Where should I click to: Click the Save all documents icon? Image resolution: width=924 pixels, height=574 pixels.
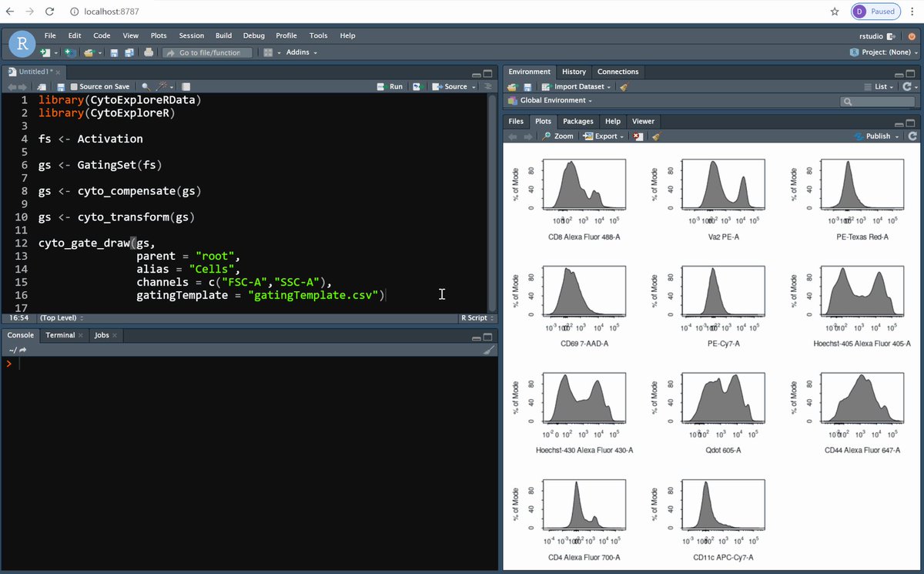coord(129,52)
